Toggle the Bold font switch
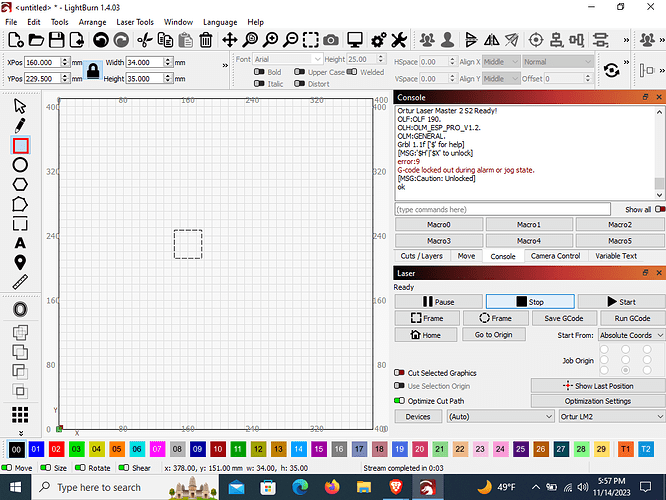Image resolution: width=666 pixels, height=500 pixels. coord(259,72)
